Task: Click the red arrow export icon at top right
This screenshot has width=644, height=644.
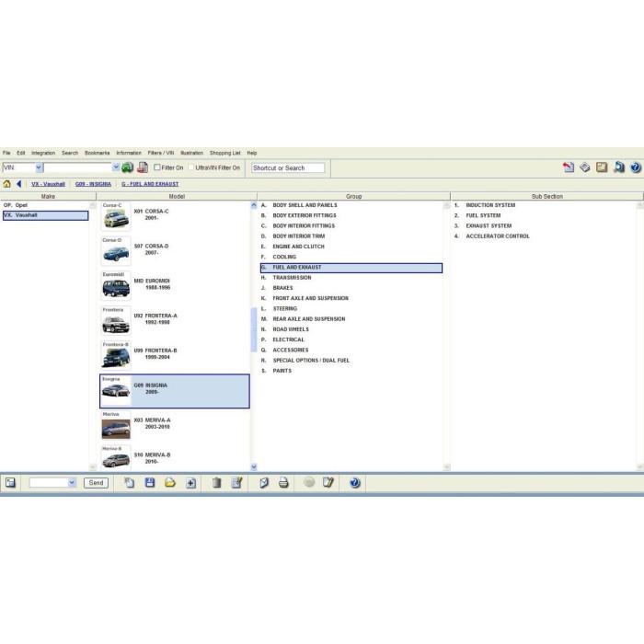Action: [x=569, y=167]
